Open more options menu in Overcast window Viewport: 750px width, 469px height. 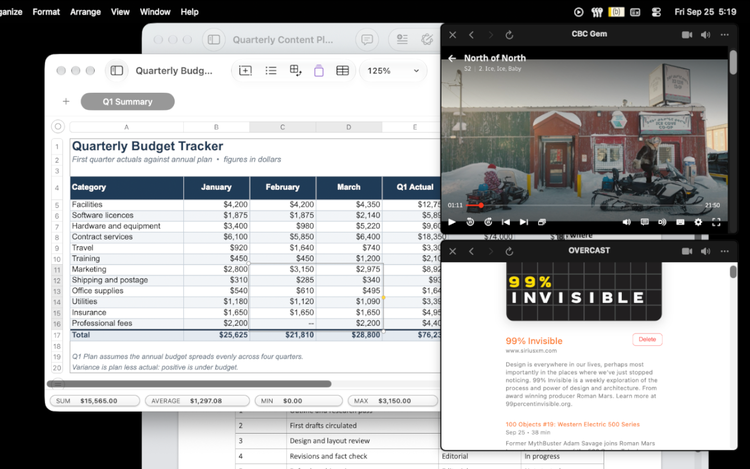(x=725, y=251)
